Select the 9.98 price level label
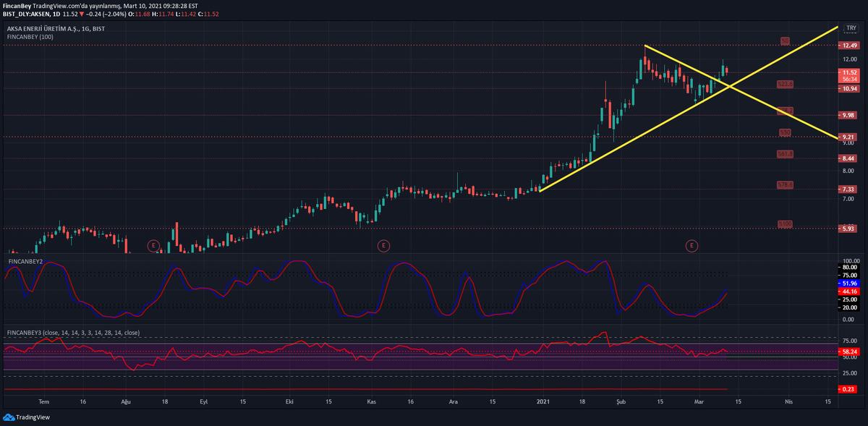868x426 pixels. [848, 115]
